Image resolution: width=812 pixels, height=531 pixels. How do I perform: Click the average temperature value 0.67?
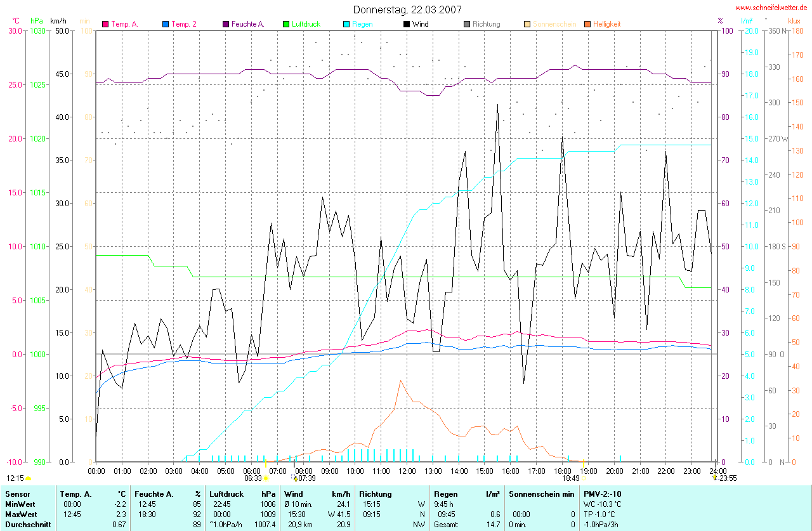coord(120,525)
